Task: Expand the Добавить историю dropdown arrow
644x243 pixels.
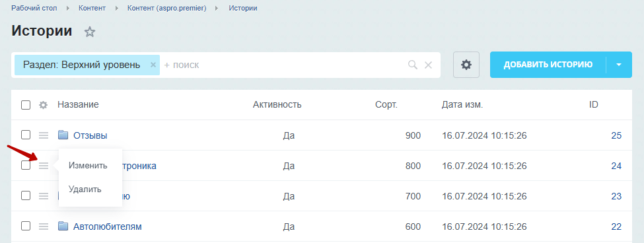Action: tap(619, 65)
